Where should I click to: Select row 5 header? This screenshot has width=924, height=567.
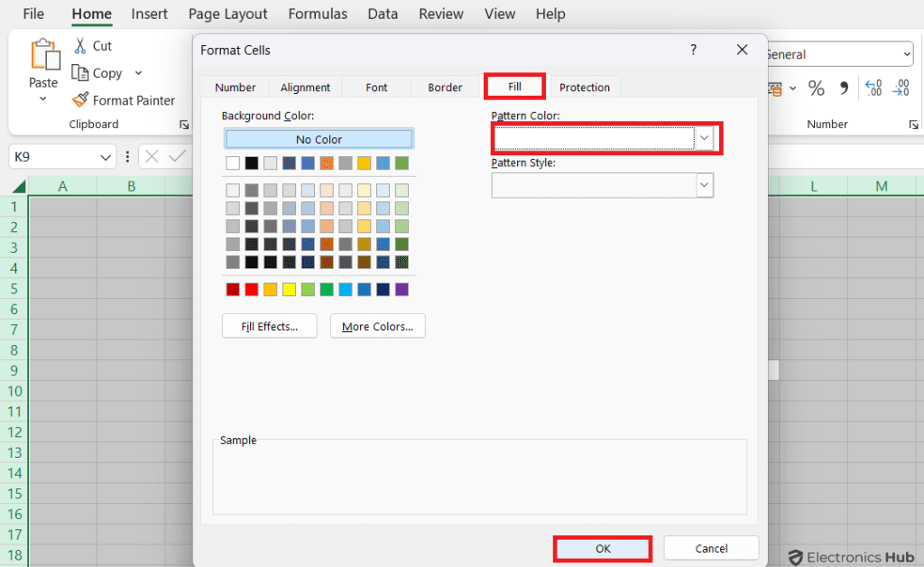(14, 288)
